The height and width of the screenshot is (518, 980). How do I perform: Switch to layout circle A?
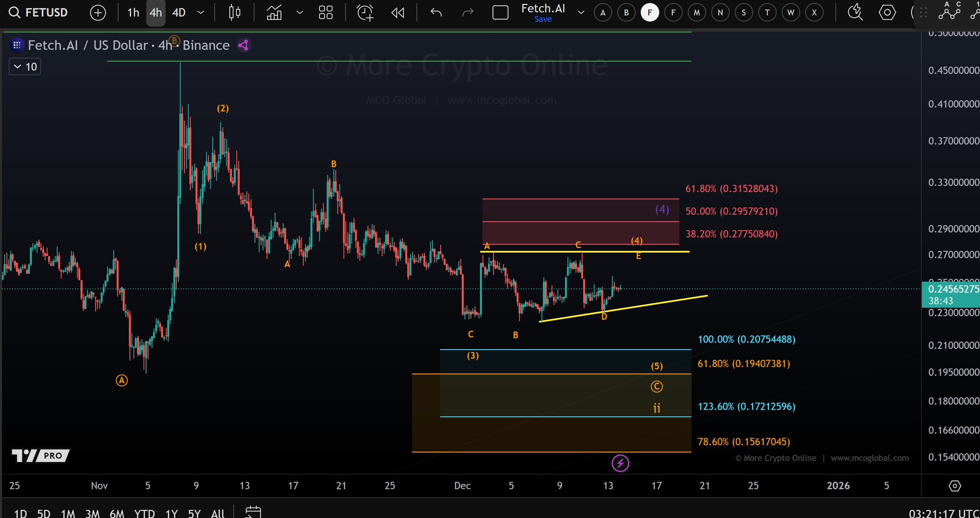(x=603, y=12)
